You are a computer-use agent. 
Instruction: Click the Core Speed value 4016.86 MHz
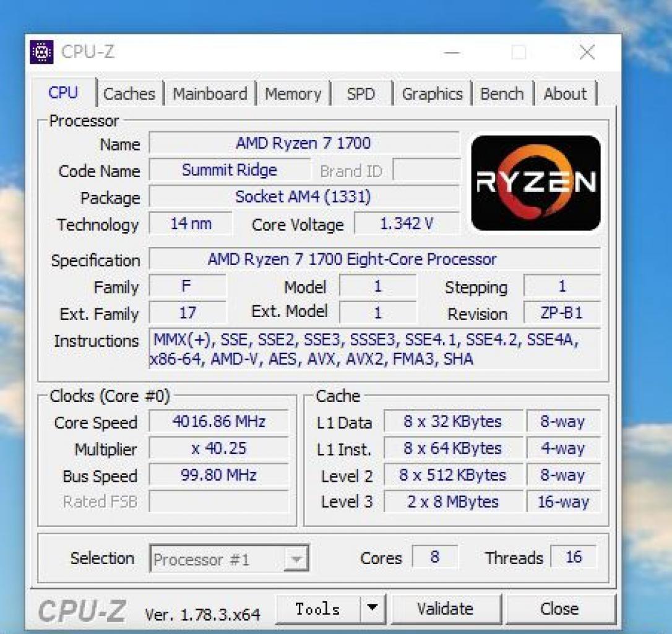(219, 421)
